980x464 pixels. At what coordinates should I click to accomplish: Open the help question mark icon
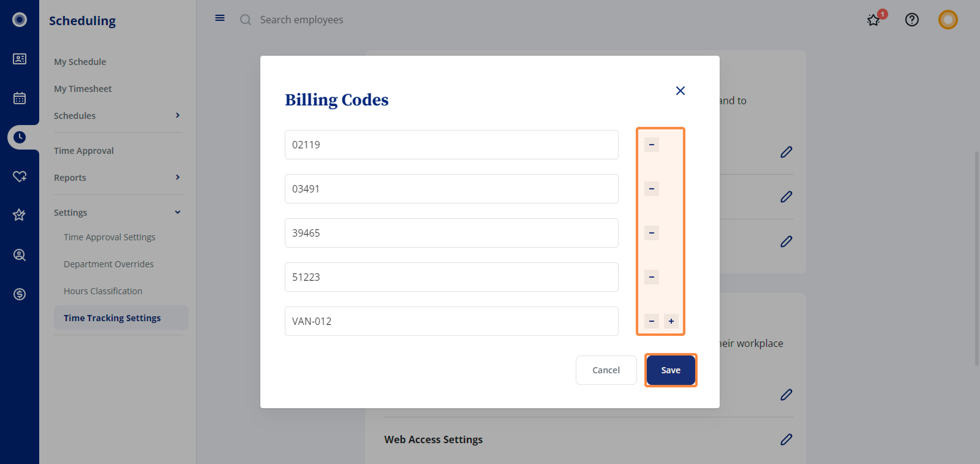[x=911, y=20]
